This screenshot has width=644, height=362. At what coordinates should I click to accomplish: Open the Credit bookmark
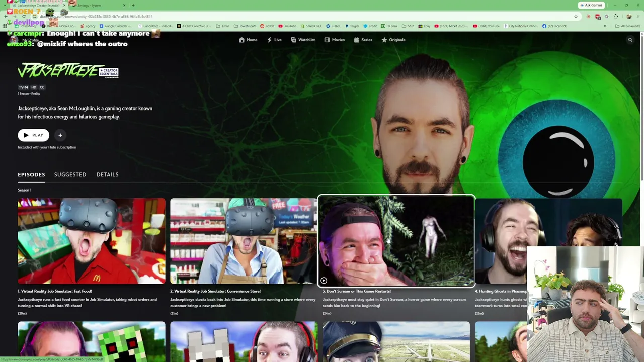(x=370, y=26)
